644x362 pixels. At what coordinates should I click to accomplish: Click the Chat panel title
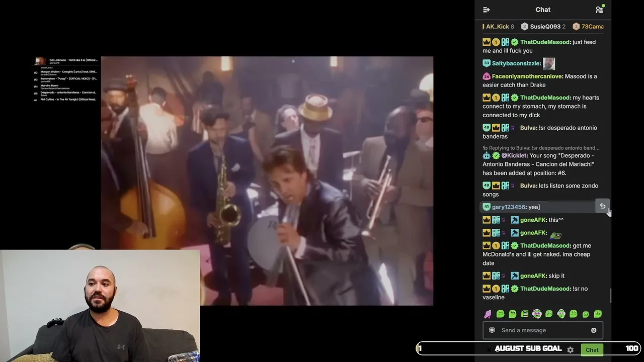coord(543,10)
